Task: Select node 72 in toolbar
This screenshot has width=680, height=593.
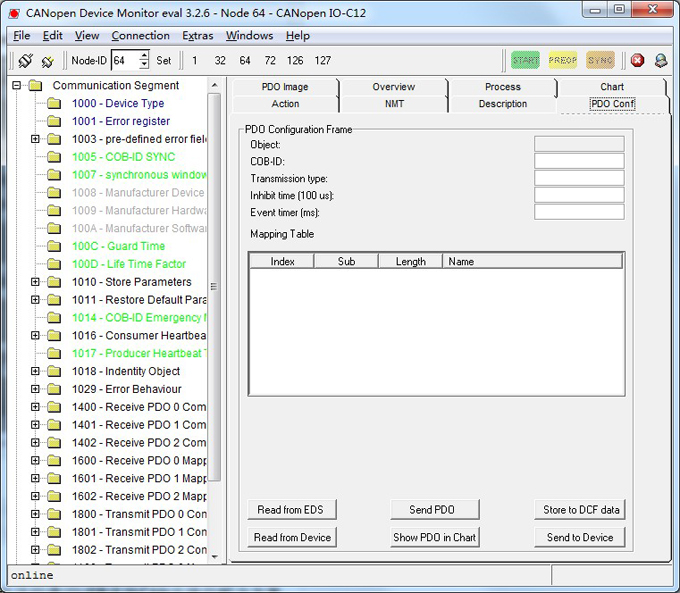Action: tap(270, 60)
